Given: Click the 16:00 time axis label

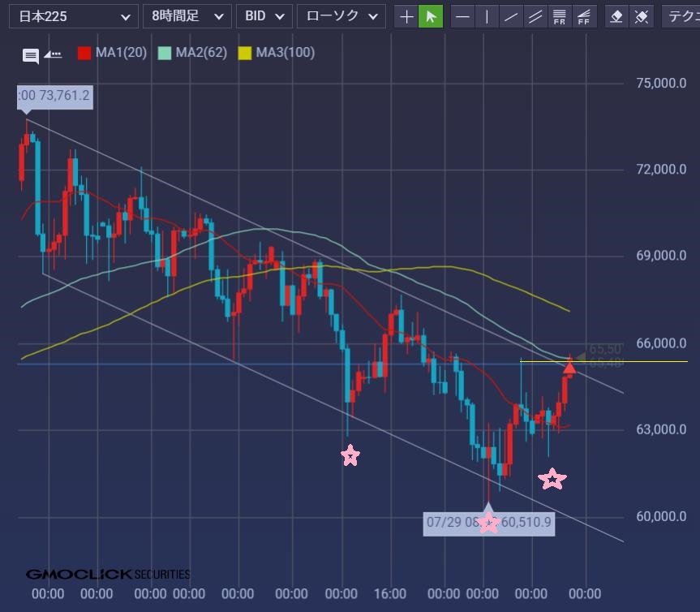Looking at the screenshot, I should point(390,593).
